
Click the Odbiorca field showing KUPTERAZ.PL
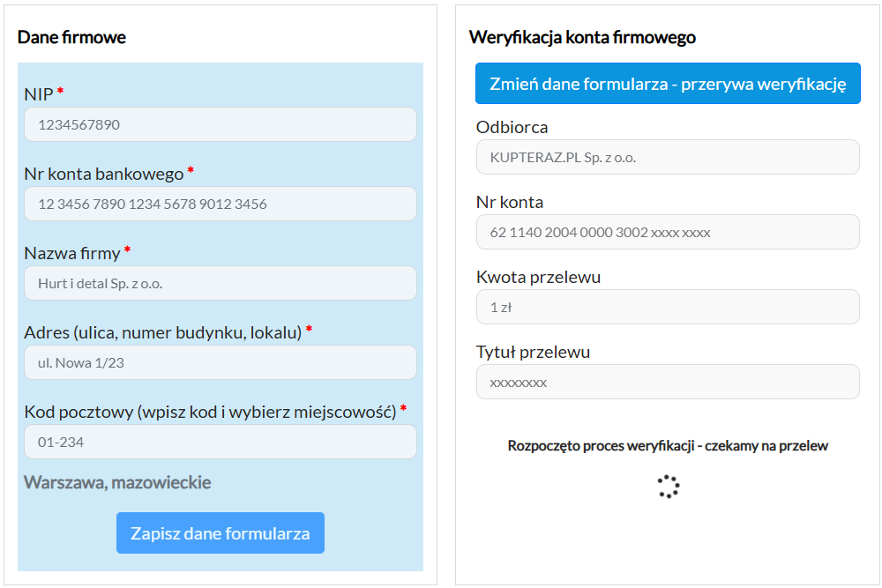668,157
